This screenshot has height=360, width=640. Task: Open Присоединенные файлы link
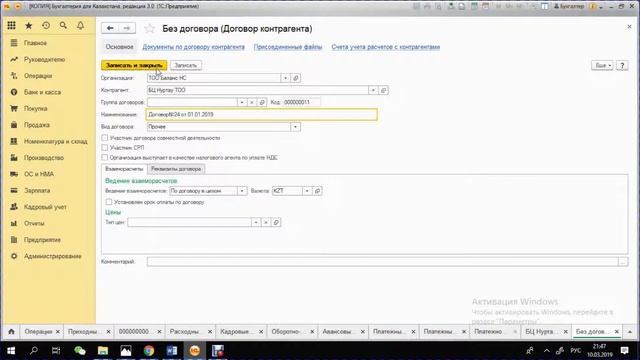pyautogui.click(x=288, y=47)
